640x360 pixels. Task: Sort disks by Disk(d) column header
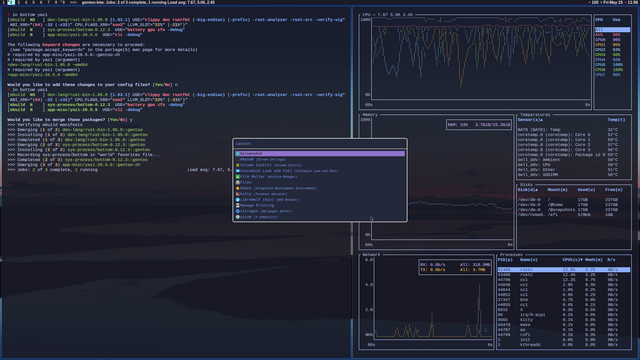click(528, 189)
